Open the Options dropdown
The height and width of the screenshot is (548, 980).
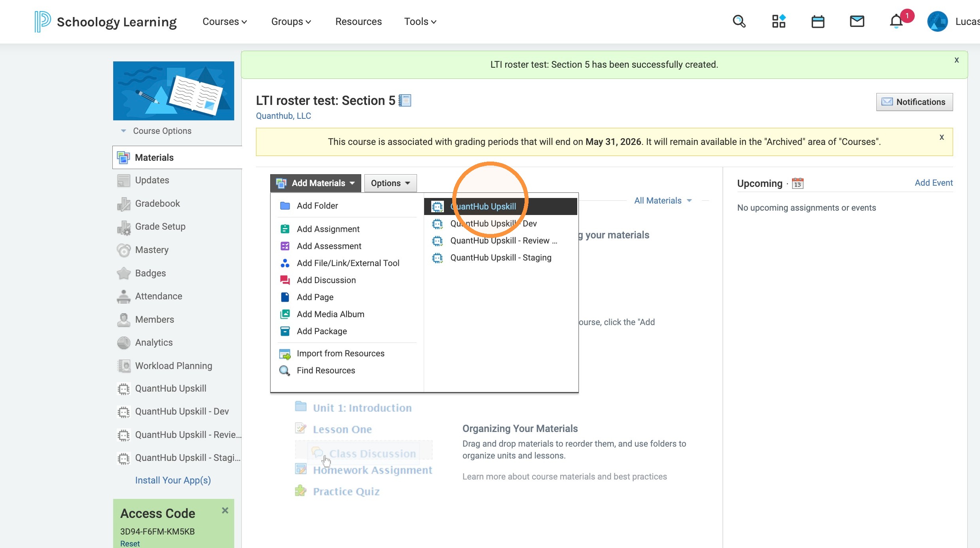coord(390,183)
